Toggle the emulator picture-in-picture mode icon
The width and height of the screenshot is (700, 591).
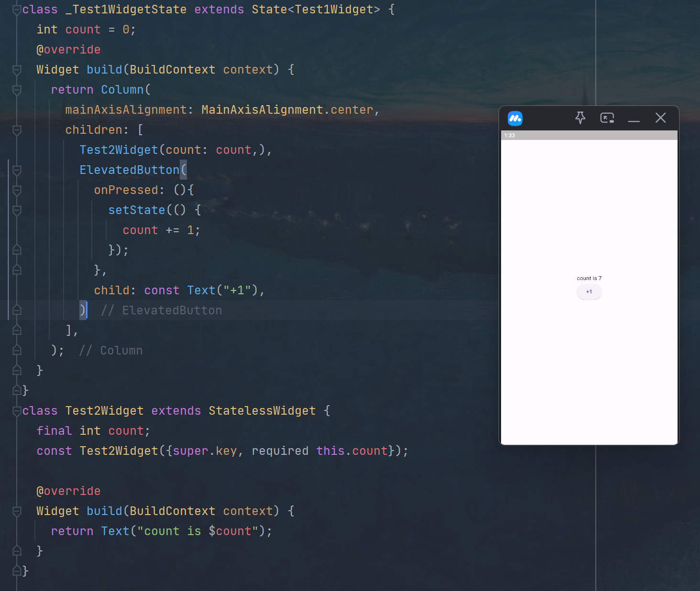click(607, 118)
